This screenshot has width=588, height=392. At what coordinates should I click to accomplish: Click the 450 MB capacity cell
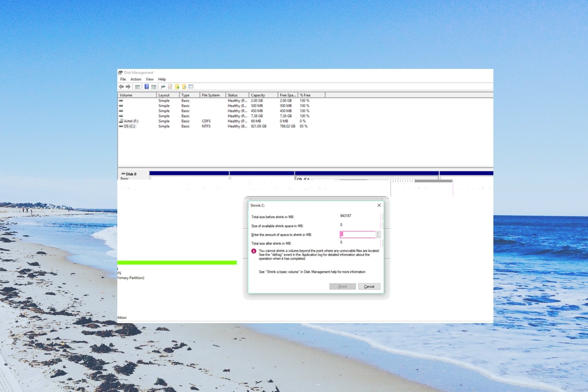257,111
